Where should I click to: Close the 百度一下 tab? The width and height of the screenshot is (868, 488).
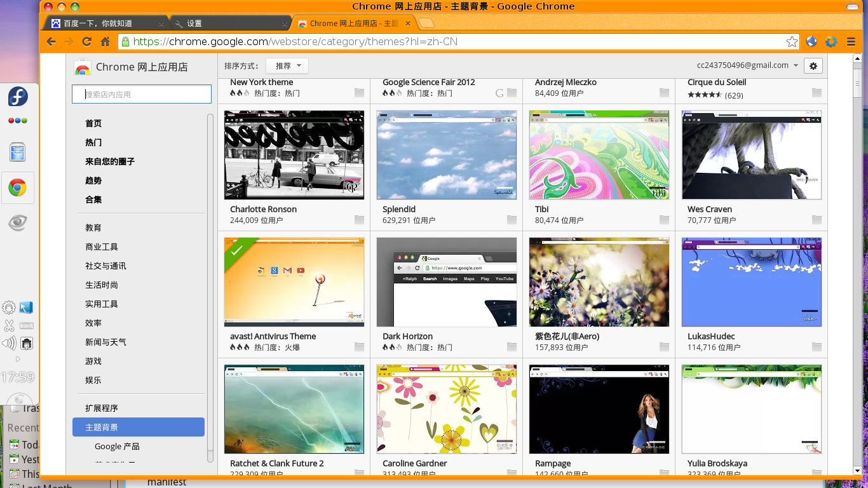pos(161,24)
